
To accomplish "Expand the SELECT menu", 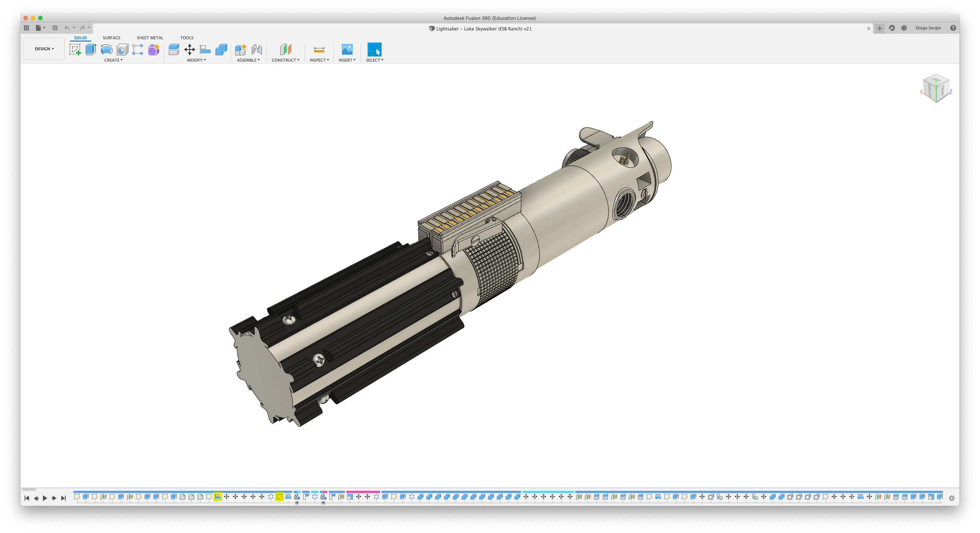I will pos(374,60).
